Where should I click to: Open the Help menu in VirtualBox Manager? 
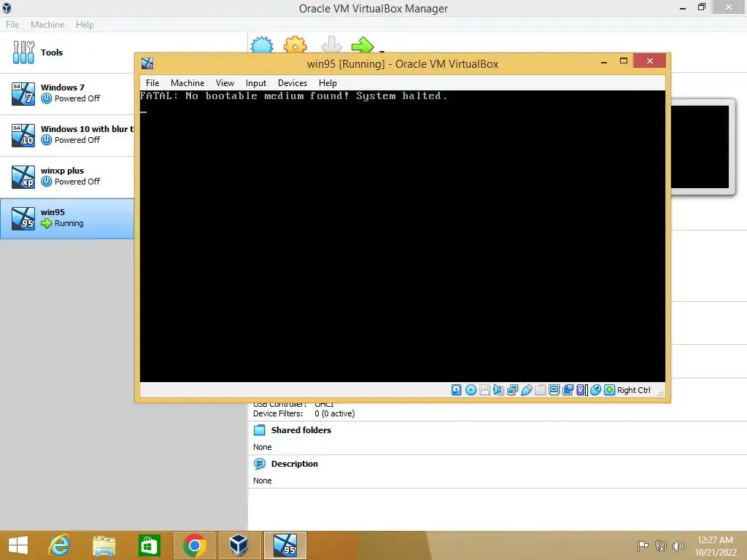[x=85, y=24]
